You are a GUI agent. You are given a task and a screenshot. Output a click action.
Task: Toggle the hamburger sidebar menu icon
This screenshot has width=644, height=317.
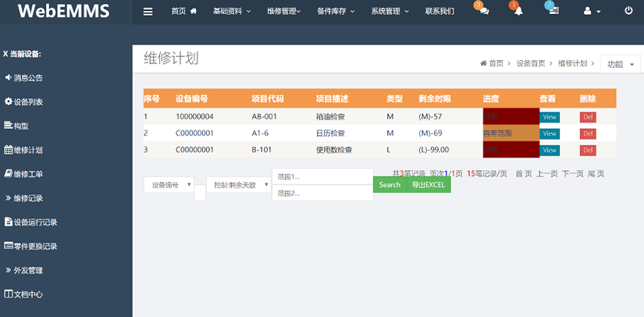(x=148, y=12)
